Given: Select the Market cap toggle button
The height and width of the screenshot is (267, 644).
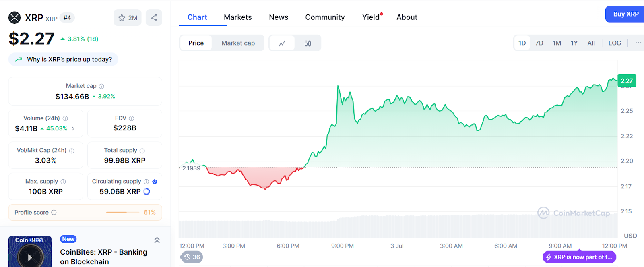Looking at the screenshot, I should 238,43.
